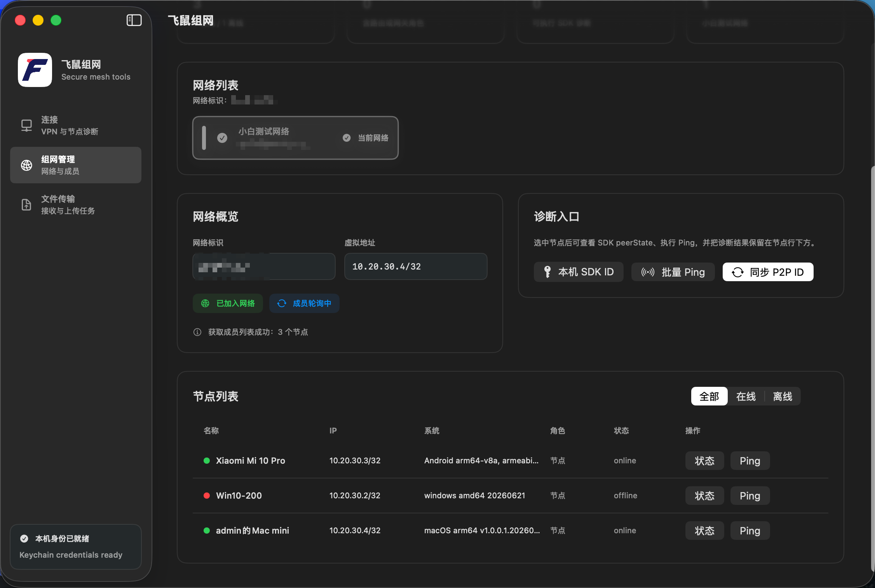This screenshot has width=875, height=588.
Task: Ping the Xiaomi Mi 10 Pro node
Action: click(750, 461)
